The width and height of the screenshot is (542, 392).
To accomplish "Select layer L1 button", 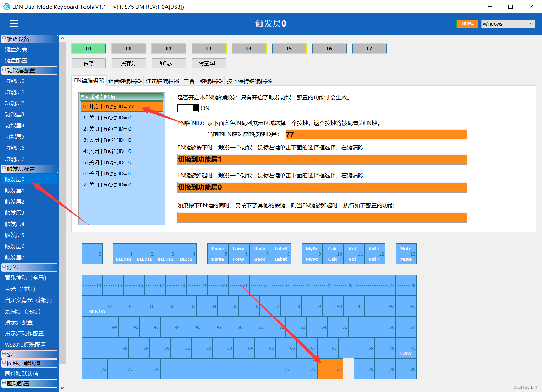I will (x=129, y=49).
